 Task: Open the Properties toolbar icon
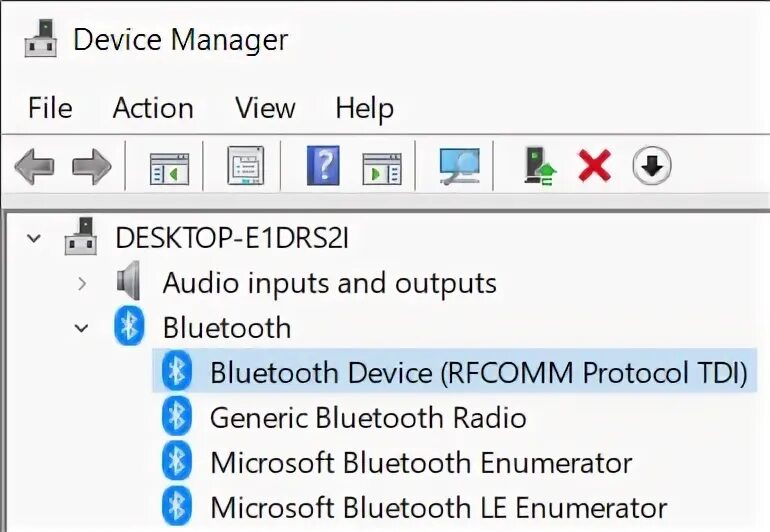click(245, 166)
